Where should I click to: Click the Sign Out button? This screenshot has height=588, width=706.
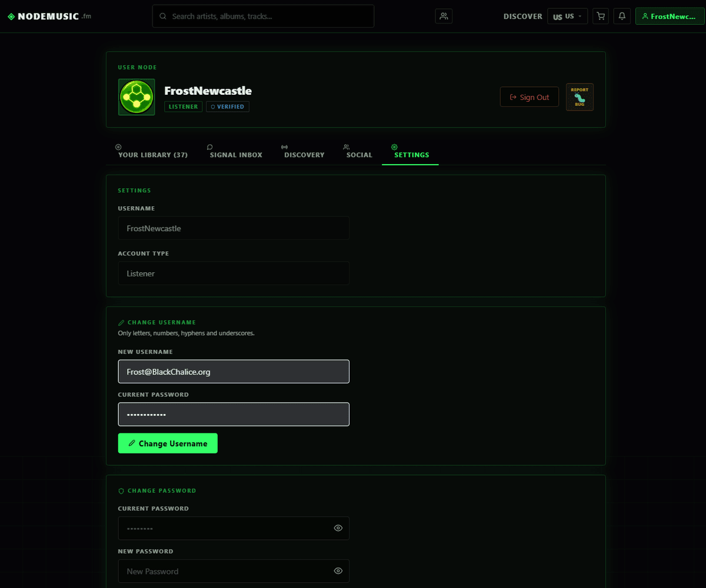pos(529,97)
